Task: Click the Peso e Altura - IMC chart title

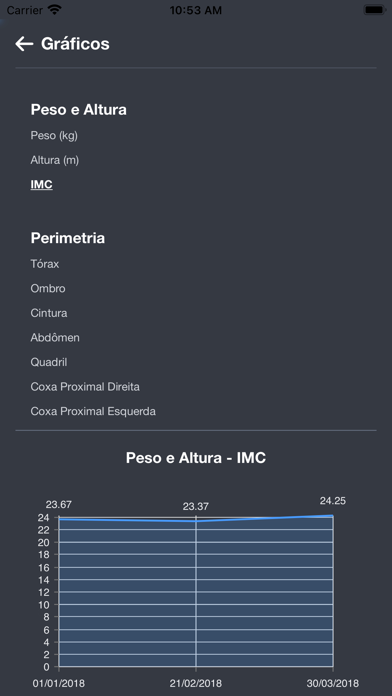Action: click(x=196, y=458)
